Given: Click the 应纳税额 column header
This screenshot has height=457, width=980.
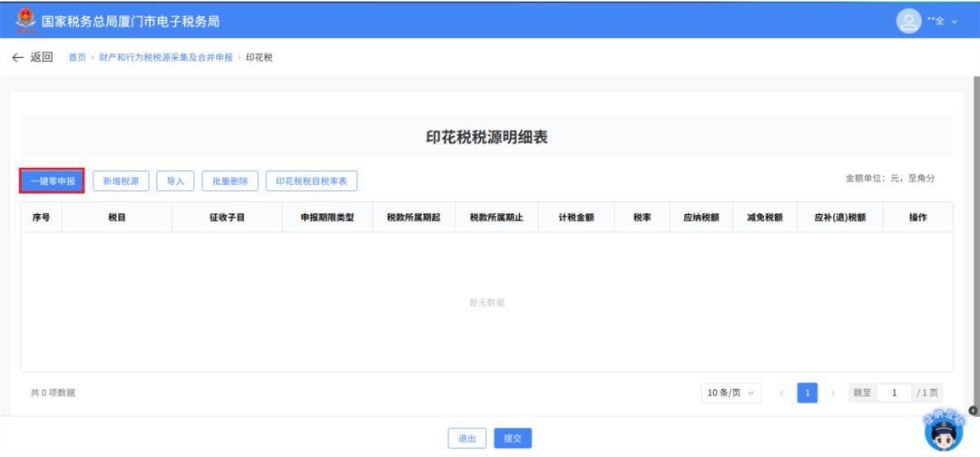Looking at the screenshot, I should coord(701,218).
